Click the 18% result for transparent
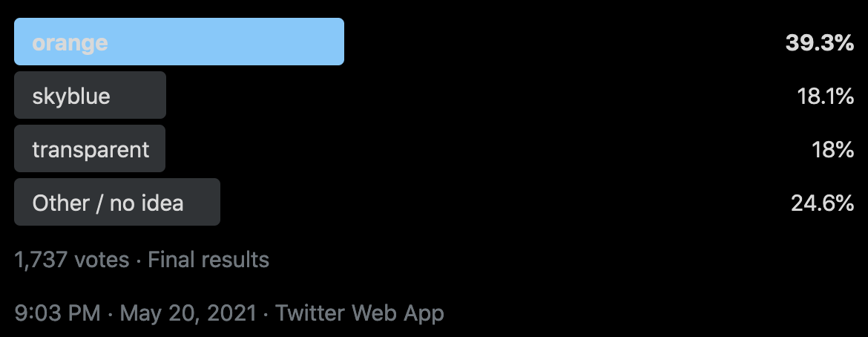This screenshot has height=337, width=868. click(833, 149)
